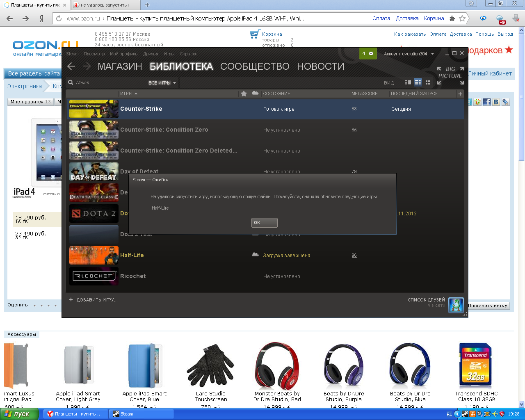Screen dimensions: 525x420
Task: Click Deathmatch Classic thumbnail
Action: coord(94,192)
